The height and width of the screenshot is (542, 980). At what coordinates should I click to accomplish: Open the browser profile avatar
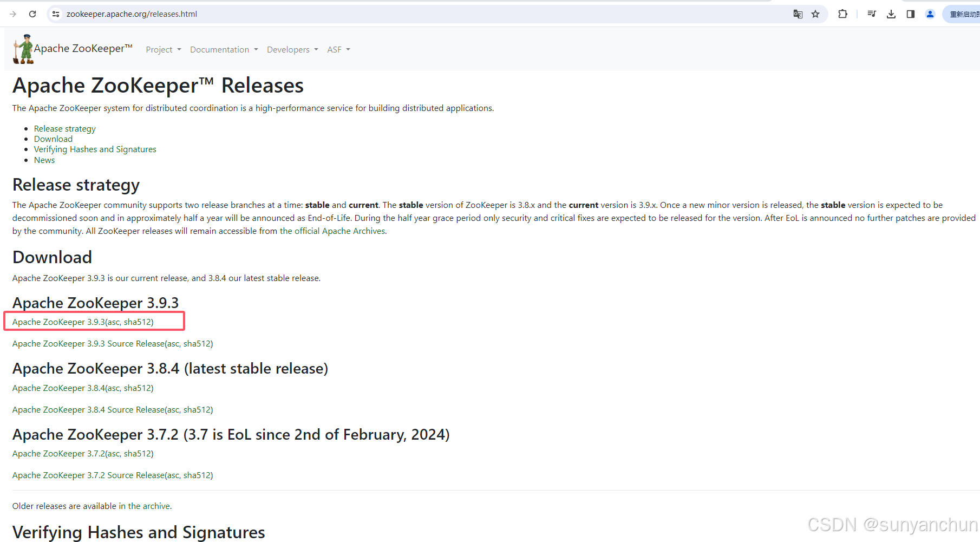[930, 14]
